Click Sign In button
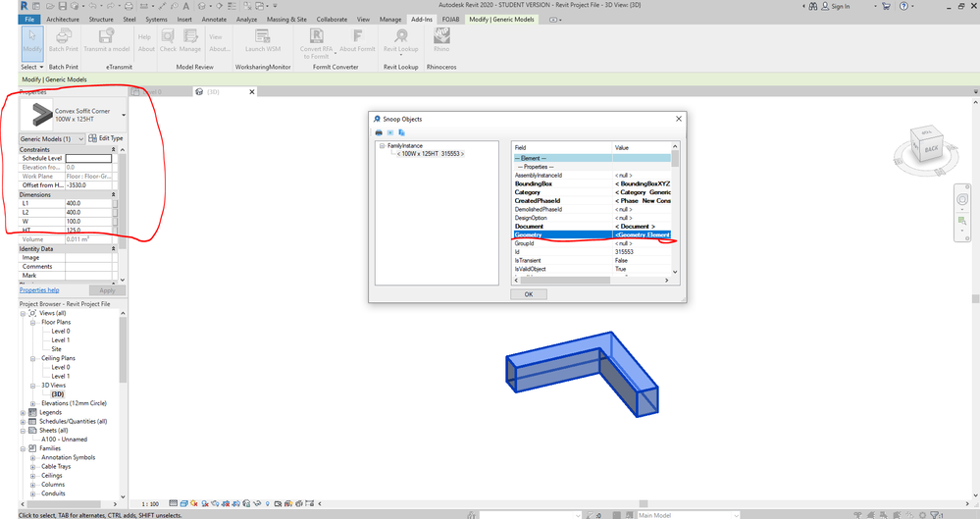The width and height of the screenshot is (980, 519). pyautogui.click(x=836, y=6)
